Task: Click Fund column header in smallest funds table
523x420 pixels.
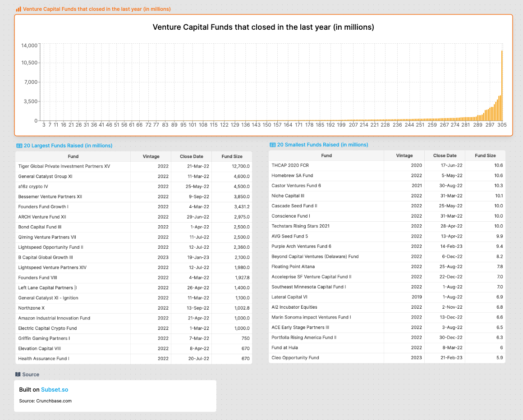Action: pos(326,155)
